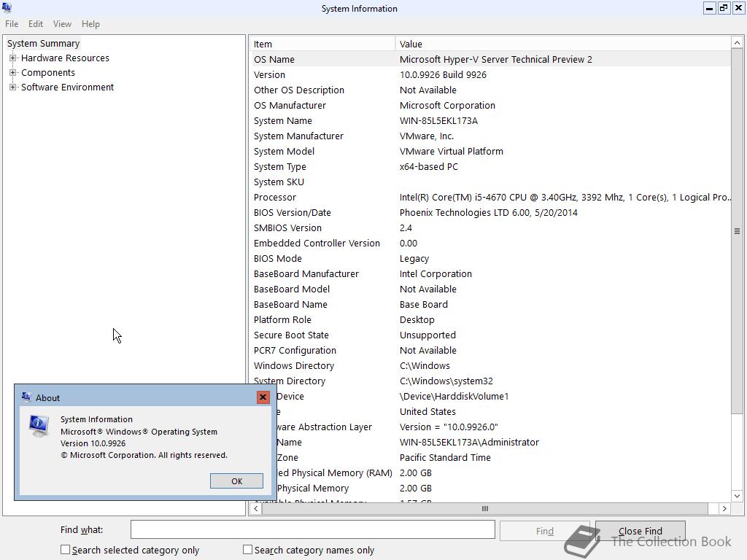747x560 pixels.
Task: Click the Close Find button
Action: [640, 531]
